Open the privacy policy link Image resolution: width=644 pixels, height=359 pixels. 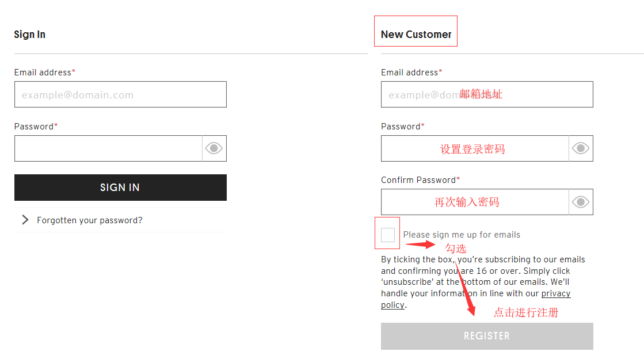tap(555, 293)
